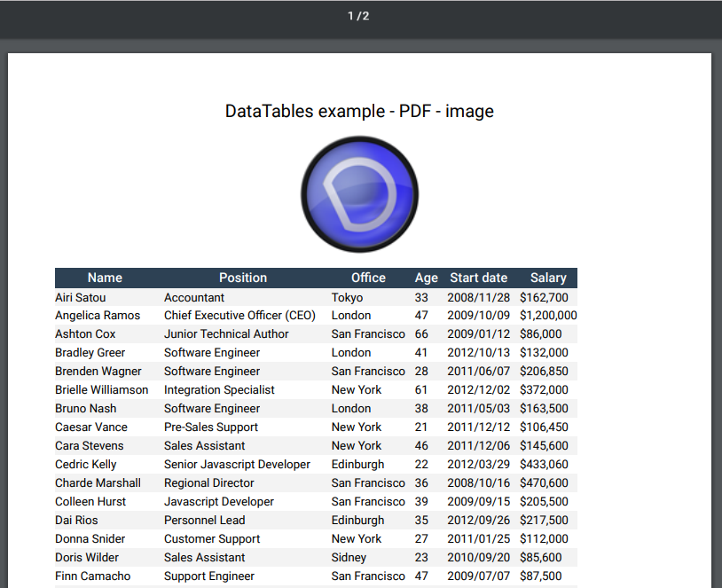Click the salary "$470,600"
This screenshot has width=722, height=588.
pyautogui.click(x=544, y=483)
